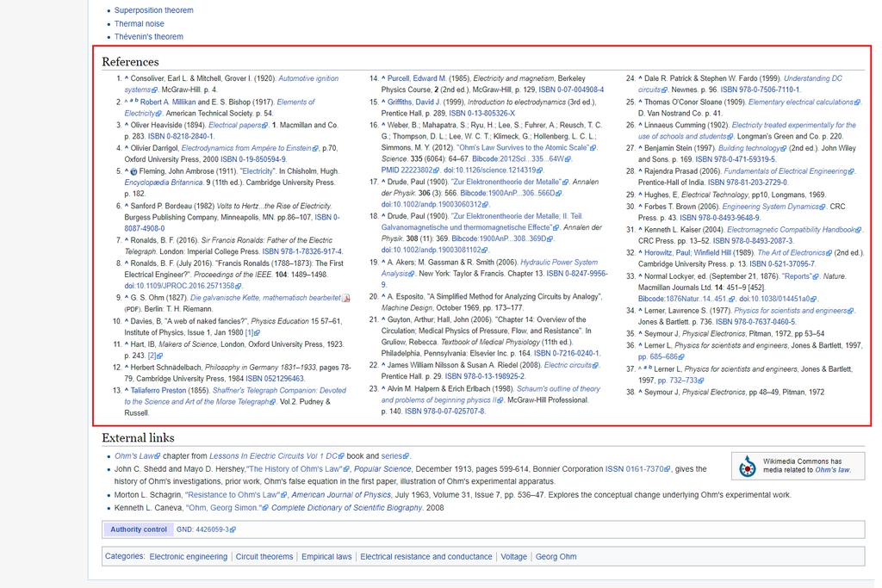Click the PDF icon beside Die galvanische Kette
The image size is (882, 588).
tap(346, 298)
